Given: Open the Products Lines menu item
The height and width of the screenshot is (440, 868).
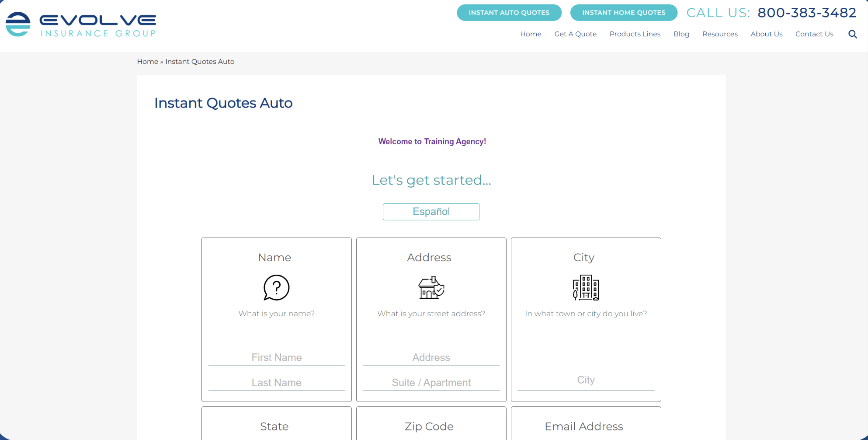Looking at the screenshot, I should point(635,34).
